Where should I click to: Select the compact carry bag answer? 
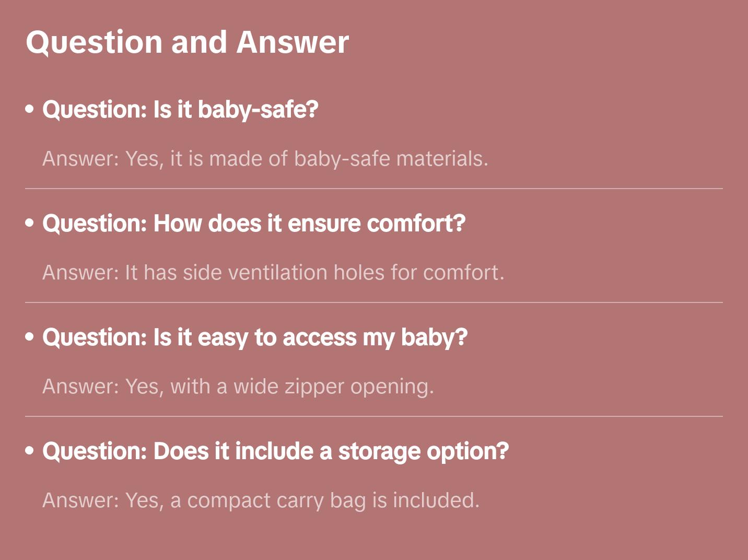pyautogui.click(x=261, y=500)
